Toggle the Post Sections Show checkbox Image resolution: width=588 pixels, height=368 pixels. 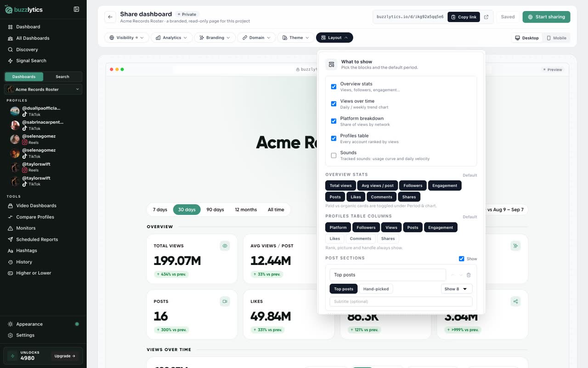462,259
